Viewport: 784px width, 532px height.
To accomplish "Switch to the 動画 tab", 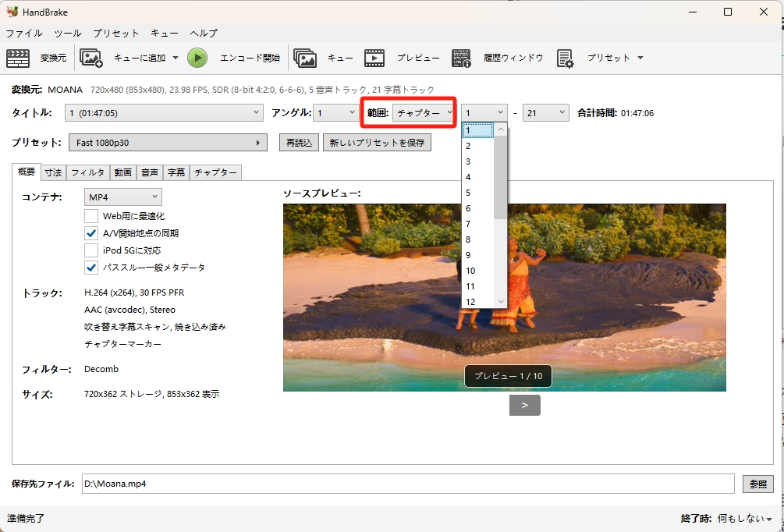I will [123, 172].
